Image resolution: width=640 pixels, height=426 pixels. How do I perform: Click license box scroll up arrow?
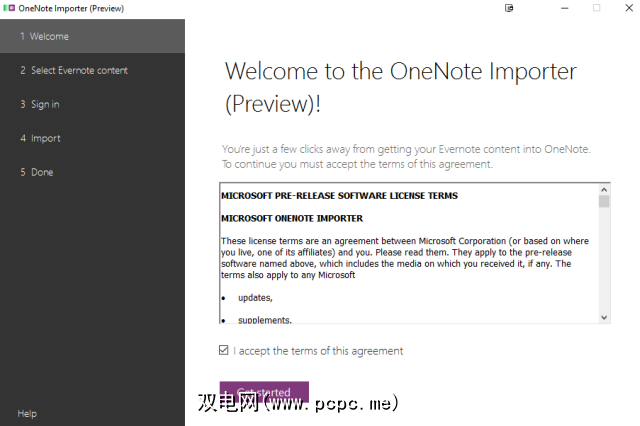[x=604, y=189]
